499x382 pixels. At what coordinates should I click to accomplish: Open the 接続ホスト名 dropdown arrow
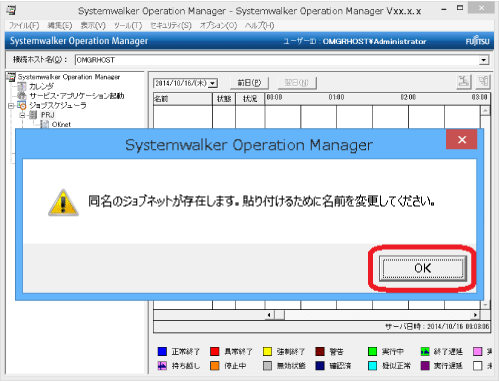pyautogui.click(x=484, y=60)
